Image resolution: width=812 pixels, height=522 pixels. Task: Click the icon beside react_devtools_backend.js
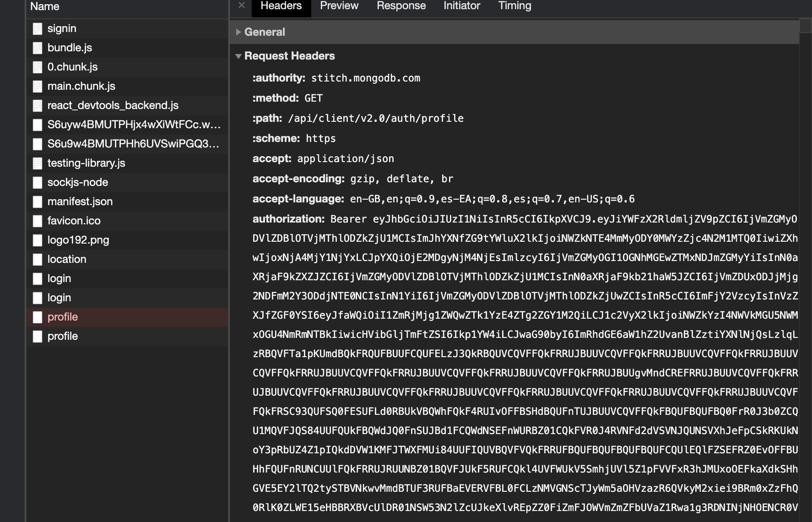tap(37, 105)
